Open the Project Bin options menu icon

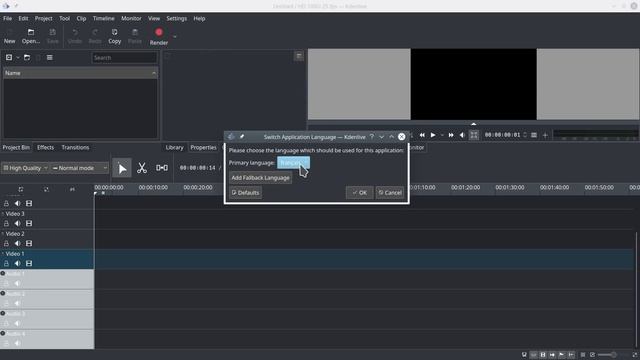tap(50, 58)
